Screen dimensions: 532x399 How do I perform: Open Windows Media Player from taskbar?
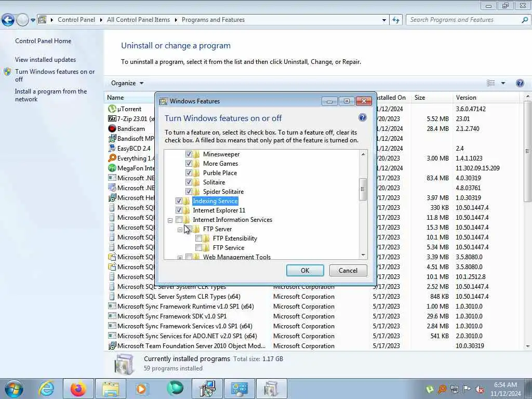[142, 389]
